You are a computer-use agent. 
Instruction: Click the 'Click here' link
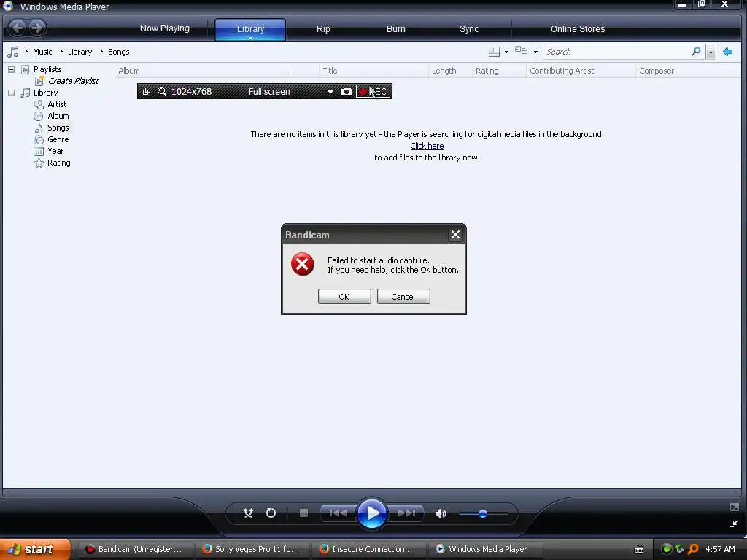(x=427, y=146)
